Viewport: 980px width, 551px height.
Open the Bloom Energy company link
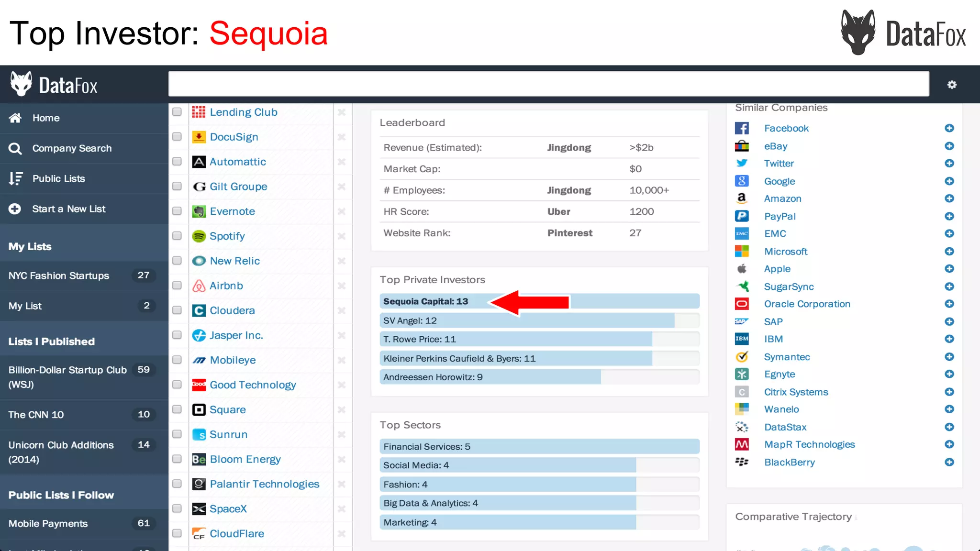click(x=245, y=459)
